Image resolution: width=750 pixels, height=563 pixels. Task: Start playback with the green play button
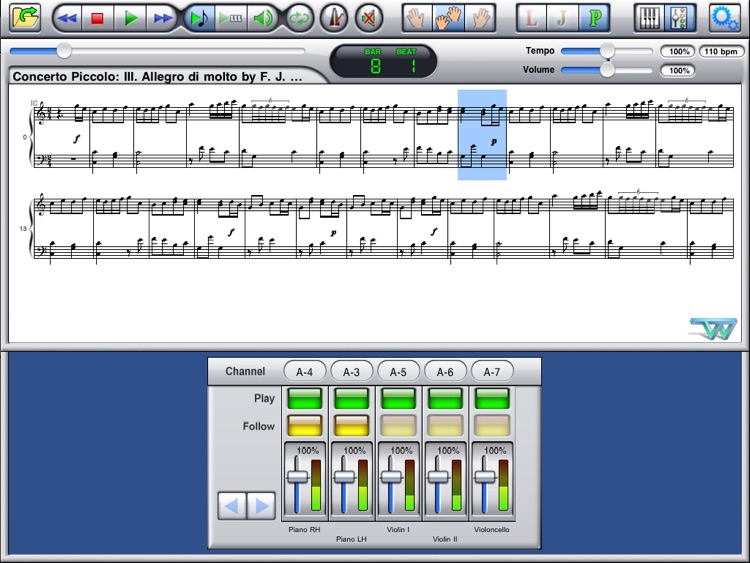130,18
